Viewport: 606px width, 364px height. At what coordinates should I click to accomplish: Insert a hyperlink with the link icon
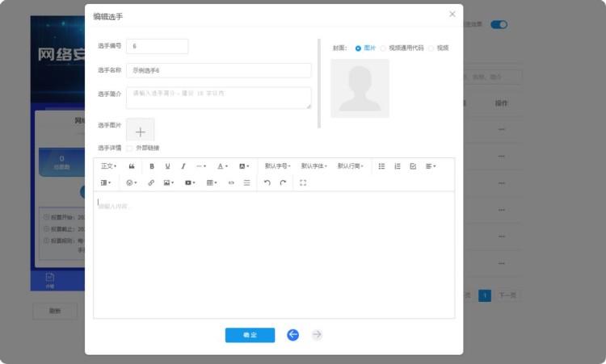(x=151, y=183)
